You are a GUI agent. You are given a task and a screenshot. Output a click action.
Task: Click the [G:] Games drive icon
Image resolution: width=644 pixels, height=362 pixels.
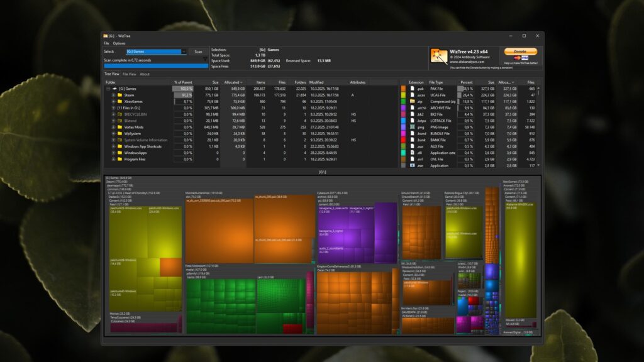click(114, 89)
